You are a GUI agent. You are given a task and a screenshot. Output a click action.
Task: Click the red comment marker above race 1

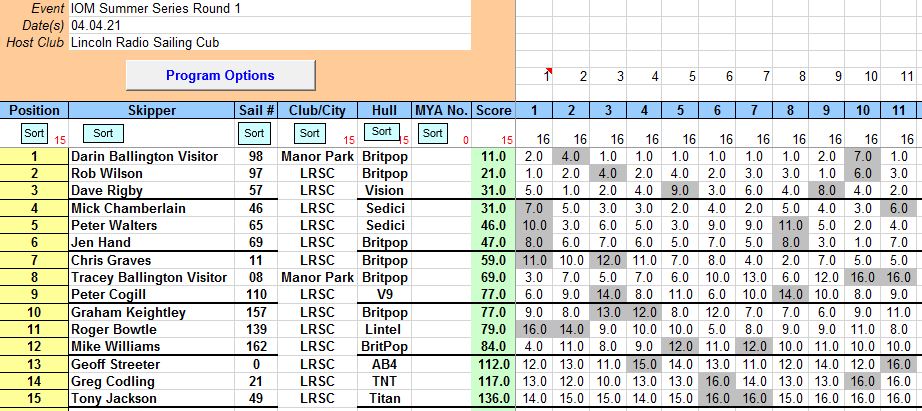(549, 71)
